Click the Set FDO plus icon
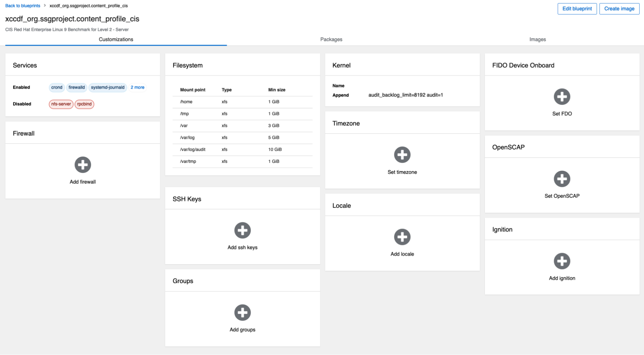 [562, 97]
